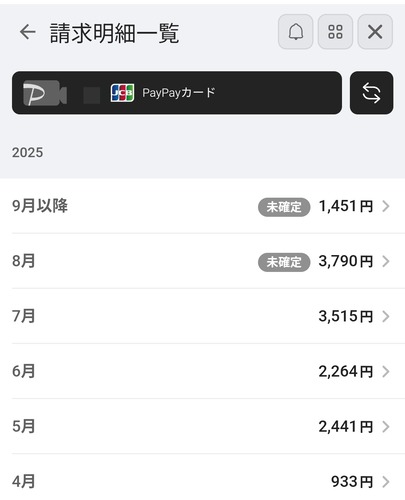Tap the card switch arrows icon
This screenshot has height=500, width=405.
371,93
